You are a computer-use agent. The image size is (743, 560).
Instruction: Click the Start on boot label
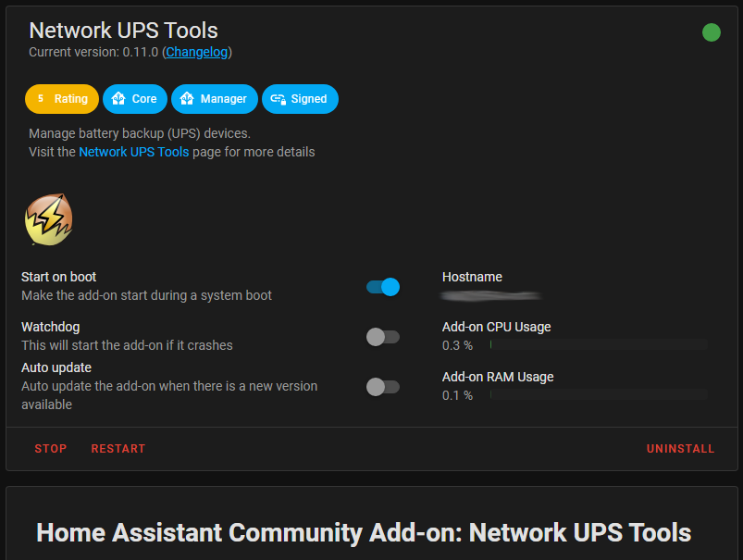tap(59, 277)
